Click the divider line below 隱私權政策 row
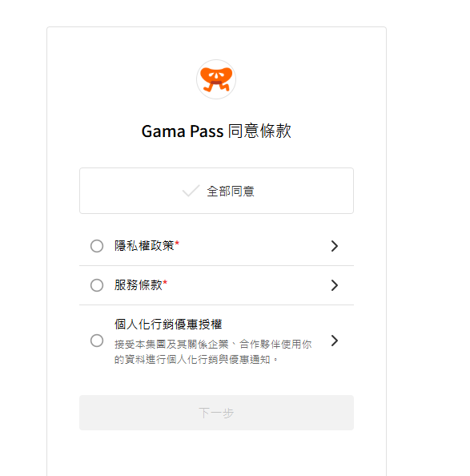 [216, 265]
